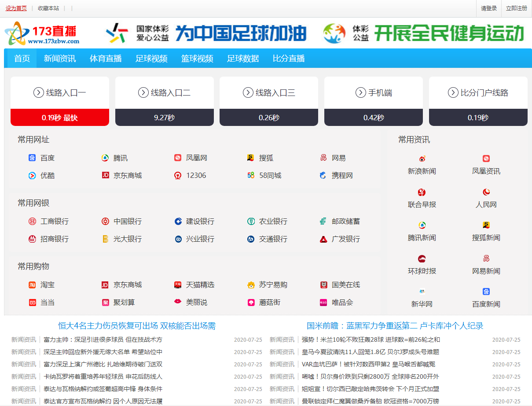Image resolution: width=532 pixels, height=406 pixels.
Task: Click the 请登录 login link
Action: (489, 8)
